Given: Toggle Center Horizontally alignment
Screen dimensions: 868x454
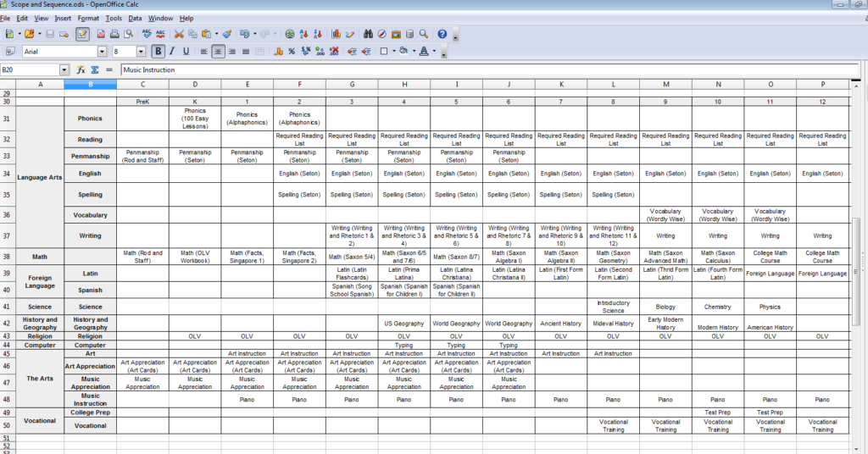Looking at the screenshot, I should pos(218,52).
